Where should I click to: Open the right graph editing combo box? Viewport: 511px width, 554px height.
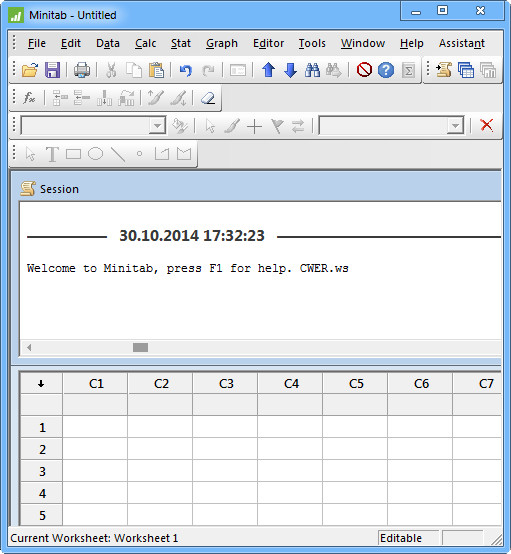pyautogui.click(x=392, y=125)
